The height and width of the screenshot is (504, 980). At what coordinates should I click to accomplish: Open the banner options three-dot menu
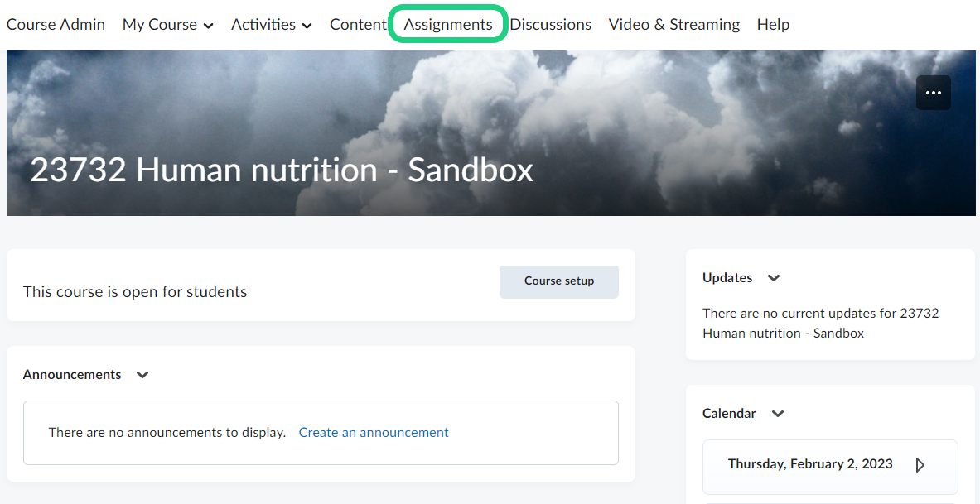[933, 93]
